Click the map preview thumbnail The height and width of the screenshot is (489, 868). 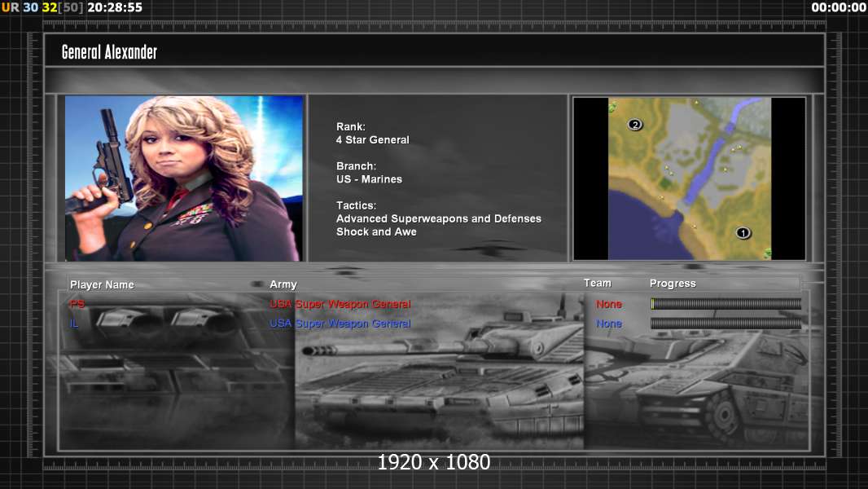point(689,178)
